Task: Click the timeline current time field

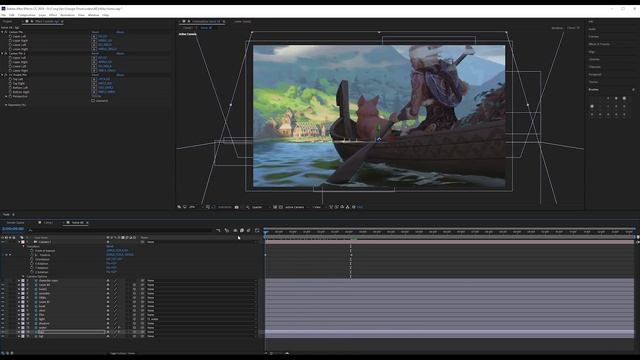Action: pos(13,229)
